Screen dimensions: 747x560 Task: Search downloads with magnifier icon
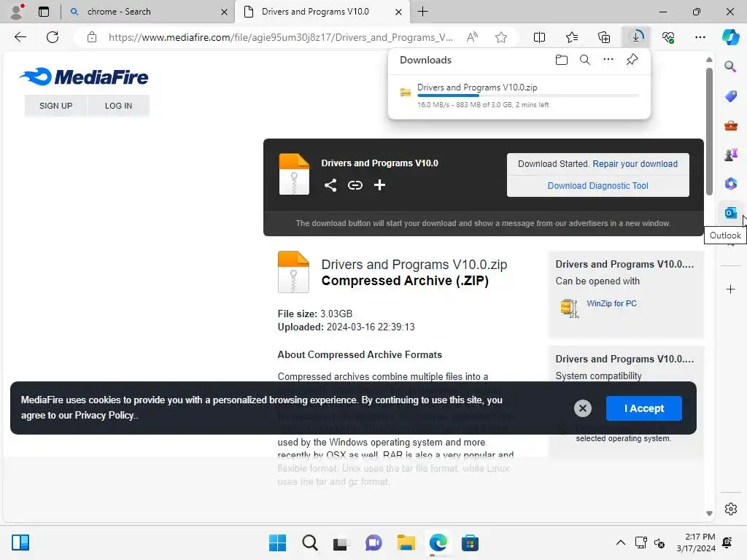coord(585,60)
